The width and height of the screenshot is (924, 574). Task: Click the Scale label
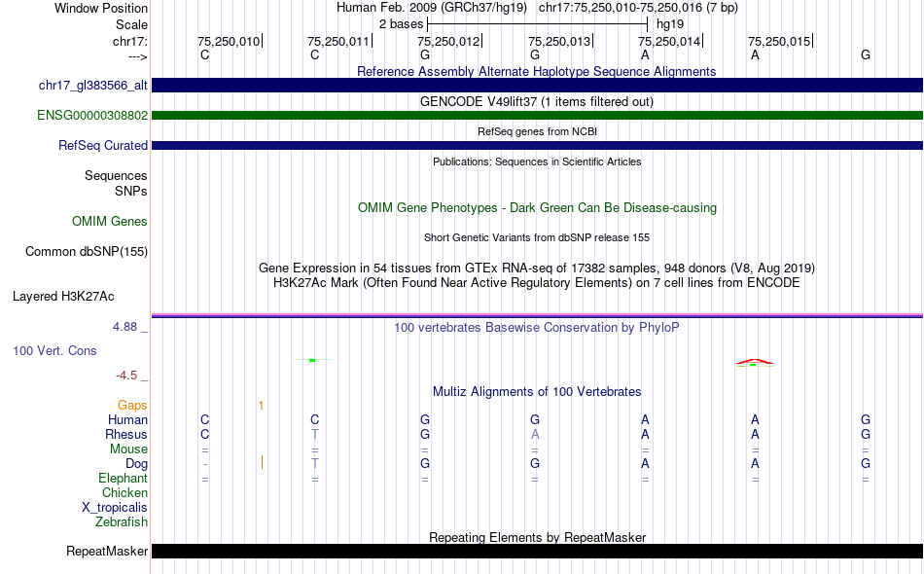point(131,24)
